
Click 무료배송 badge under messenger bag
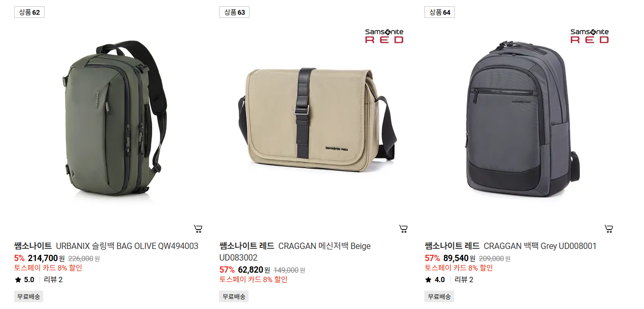tap(234, 296)
